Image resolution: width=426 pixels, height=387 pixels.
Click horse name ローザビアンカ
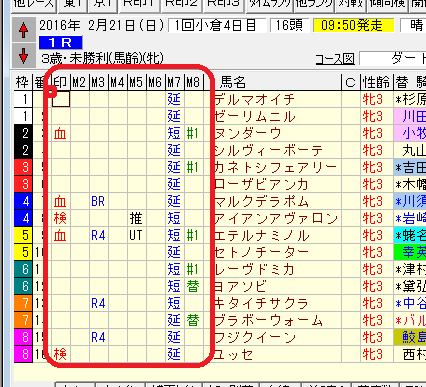261,184
